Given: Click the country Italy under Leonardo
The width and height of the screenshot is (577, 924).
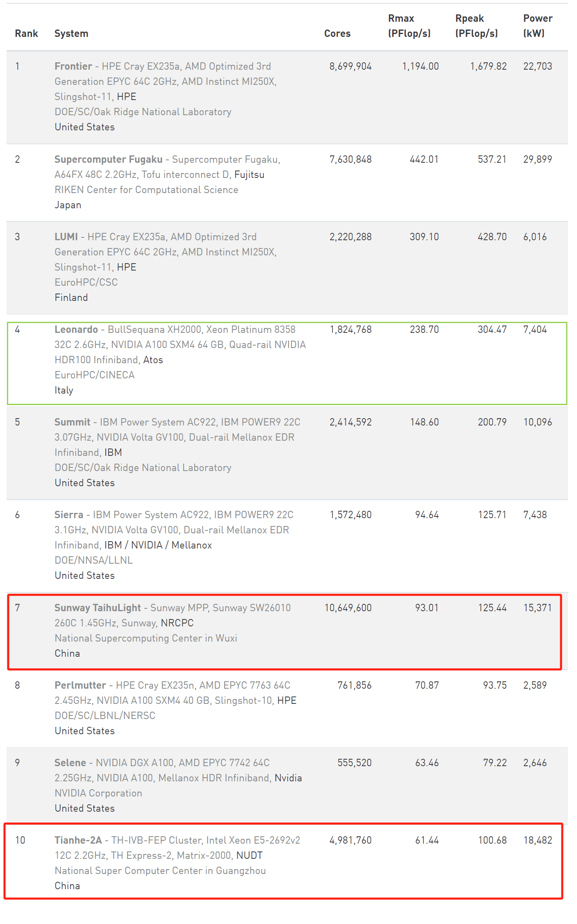Looking at the screenshot, I should click(64, 390).
